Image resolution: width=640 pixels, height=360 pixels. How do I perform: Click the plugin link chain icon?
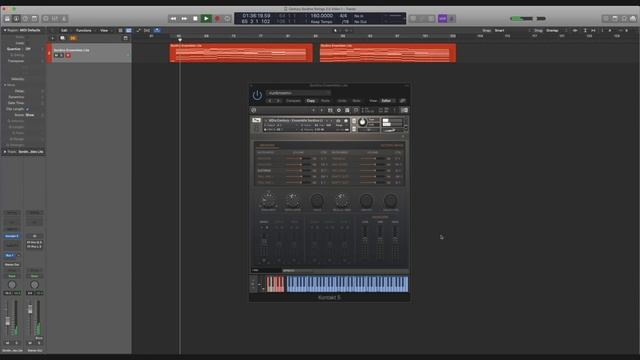[402, 101]
